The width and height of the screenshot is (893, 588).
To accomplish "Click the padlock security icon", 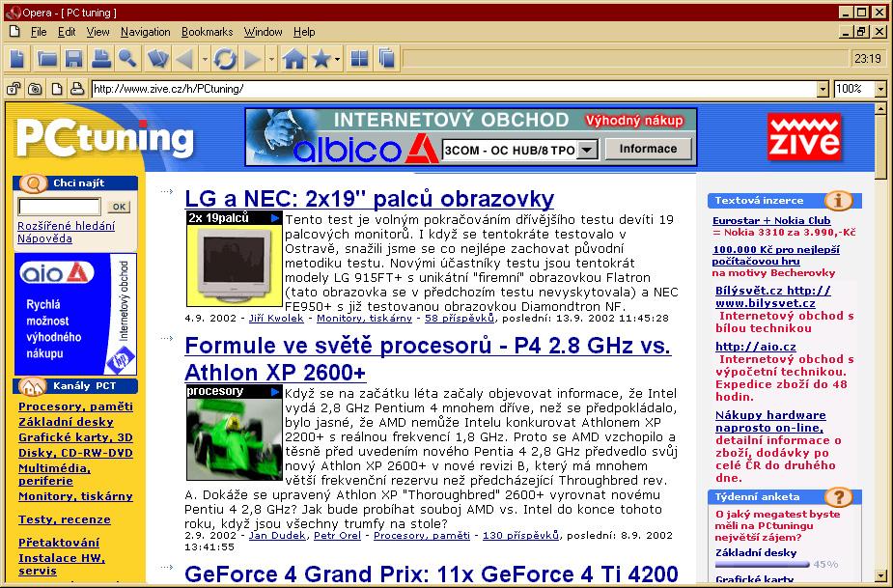I will click(x=14, y=89).
